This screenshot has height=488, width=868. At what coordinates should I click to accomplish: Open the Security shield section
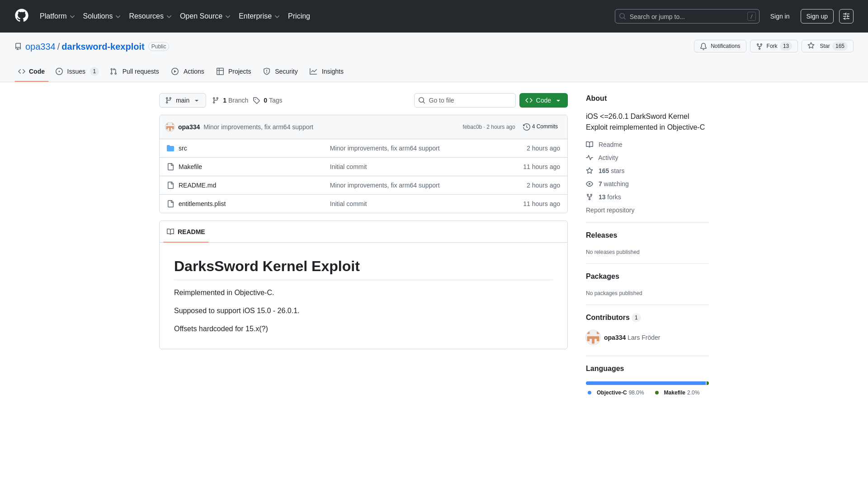tap(267, 71)
